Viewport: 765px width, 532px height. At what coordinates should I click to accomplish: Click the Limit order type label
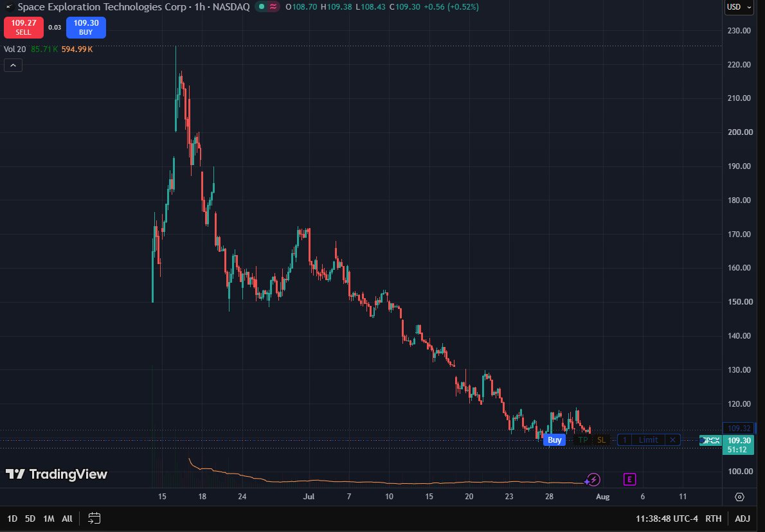649,440
